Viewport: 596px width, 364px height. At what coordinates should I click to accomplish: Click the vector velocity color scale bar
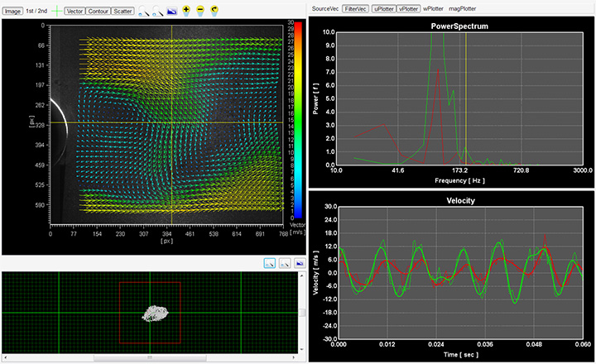pos(298,120)
